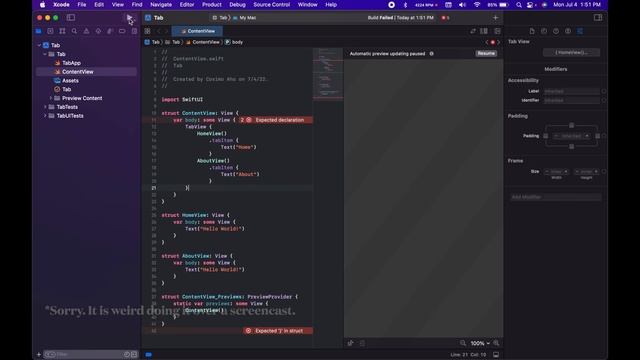
Task: Open the Issue navigator warning icon
Action: pos(86,31)
